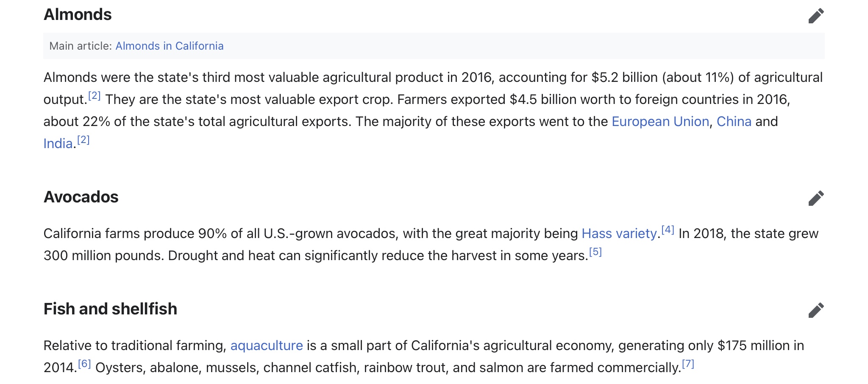This screenshot has height=384, width=868.
Task: Open the Hass variety link
Action: click(x=619, y=233)
